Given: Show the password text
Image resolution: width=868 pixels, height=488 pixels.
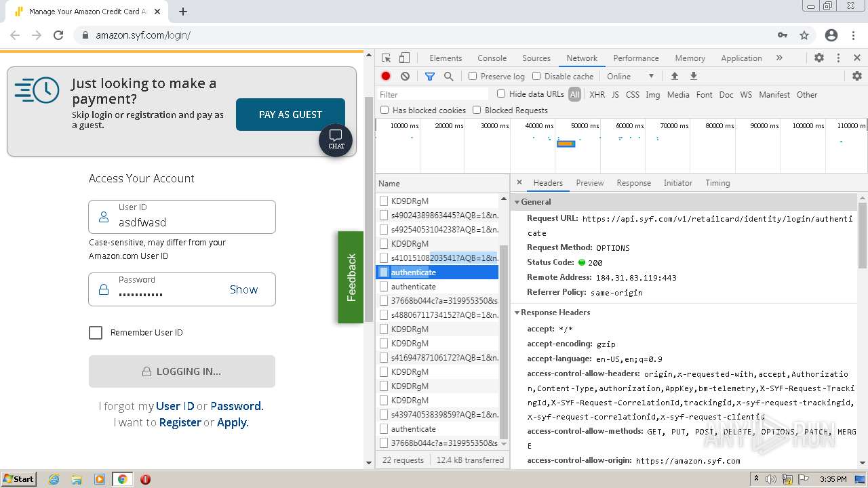Looking at the screenshot, I should pos(243,289).
